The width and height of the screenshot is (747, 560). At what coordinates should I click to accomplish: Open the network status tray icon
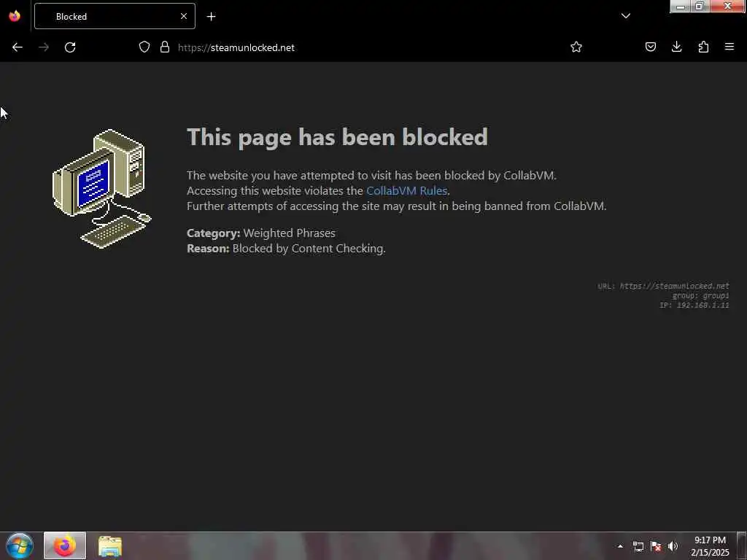[x=638, y=546]
